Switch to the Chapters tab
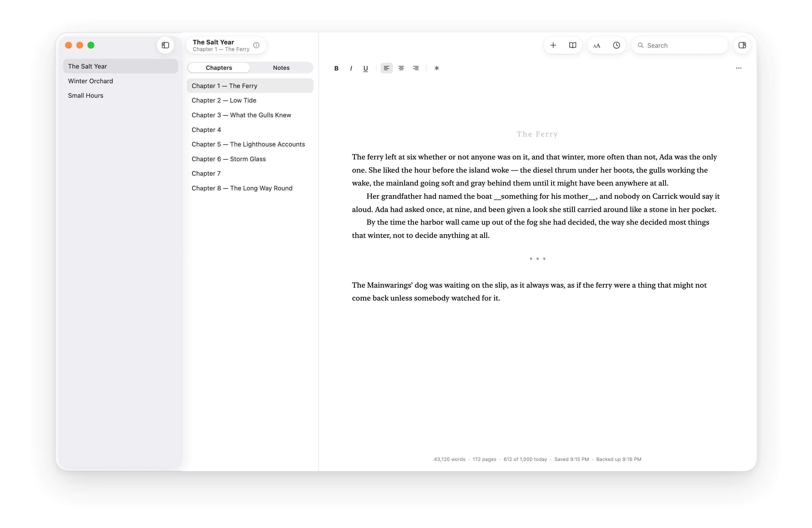The height and width of the screenshot is (528, 812). point(219,68)
